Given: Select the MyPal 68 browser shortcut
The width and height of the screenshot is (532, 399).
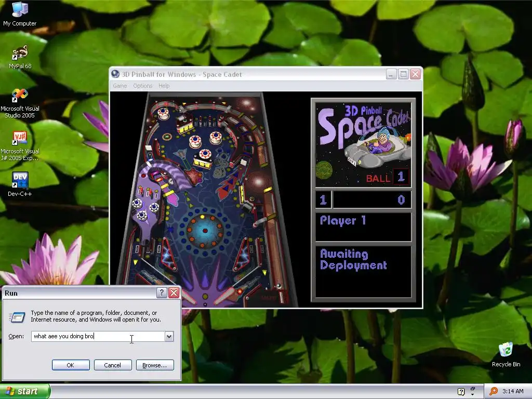Looking at the screenshot, I should point(20,57).
